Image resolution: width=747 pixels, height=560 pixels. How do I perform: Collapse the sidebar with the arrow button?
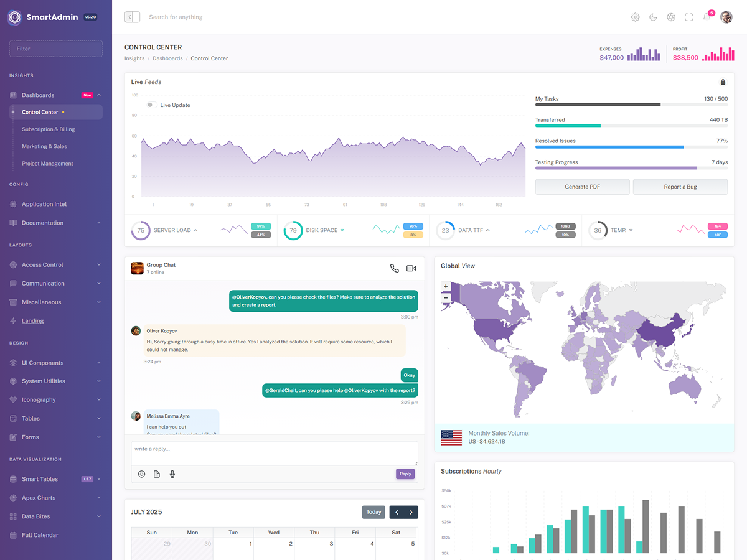click(132, 17)
